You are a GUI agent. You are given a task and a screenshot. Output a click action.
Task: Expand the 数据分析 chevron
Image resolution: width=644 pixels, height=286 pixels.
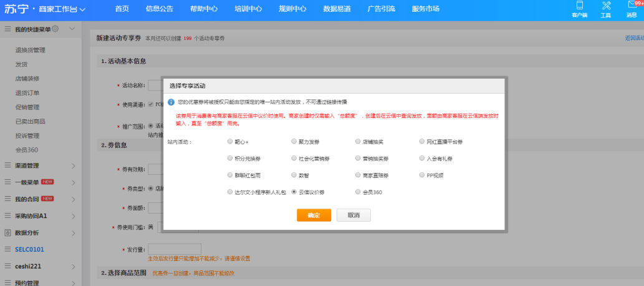tap(74, 234)
